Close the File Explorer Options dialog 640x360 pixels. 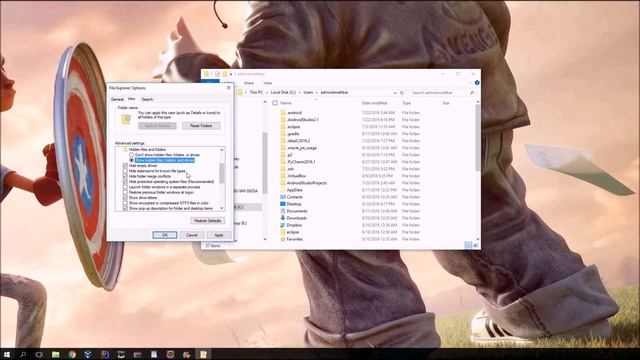[x=229, y=88]
